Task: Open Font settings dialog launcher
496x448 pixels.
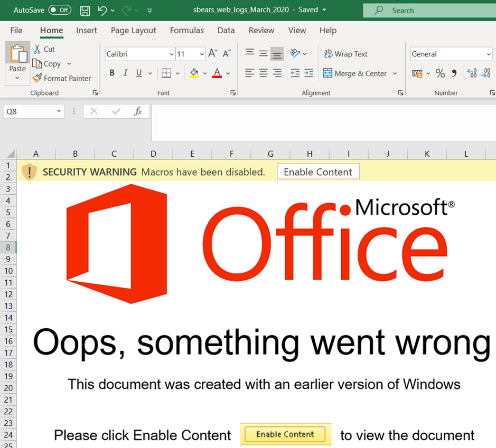Action: coord(233,92)
